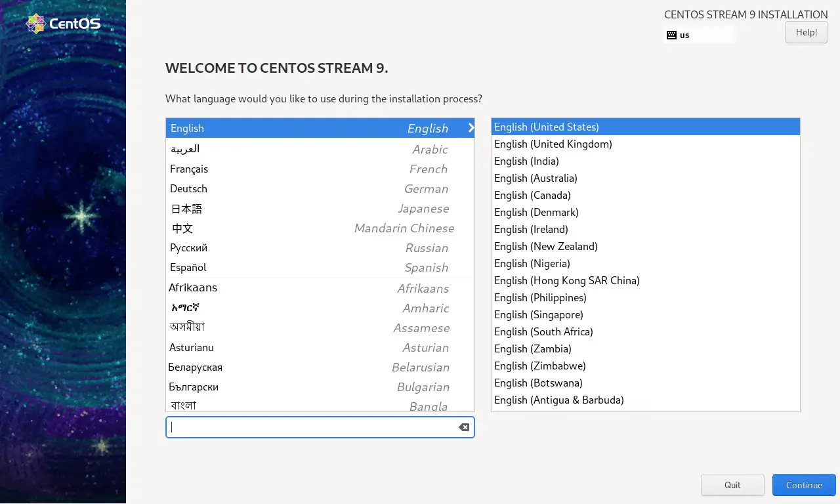The width and height of the screenshot is (840, 504).
Task: Focus the language search input field
Action: click(320, 427)
